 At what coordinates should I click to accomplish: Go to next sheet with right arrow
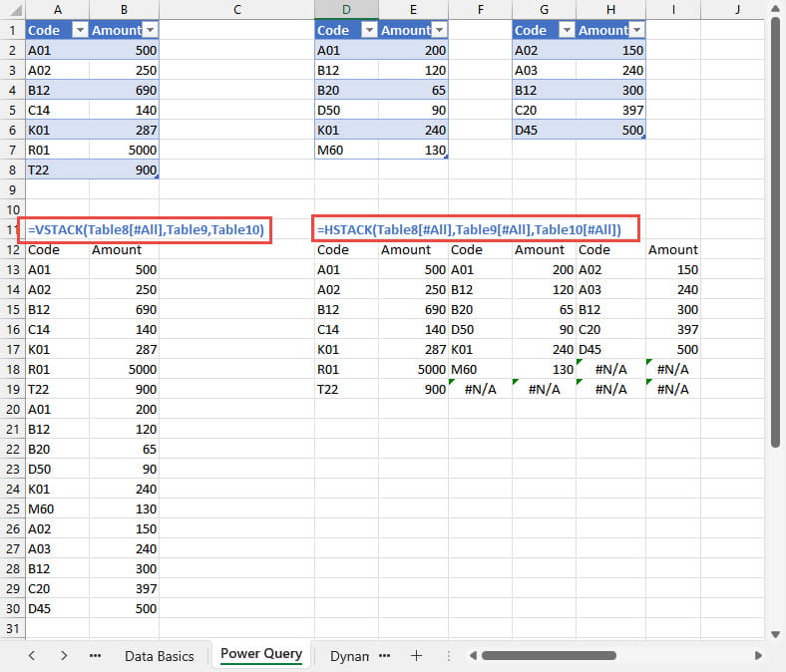pyautogui.click(x=64, y=656)
